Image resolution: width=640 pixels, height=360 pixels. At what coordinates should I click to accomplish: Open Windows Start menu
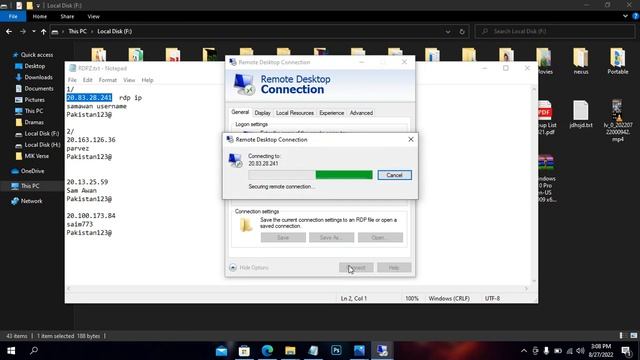click(11, 351)
